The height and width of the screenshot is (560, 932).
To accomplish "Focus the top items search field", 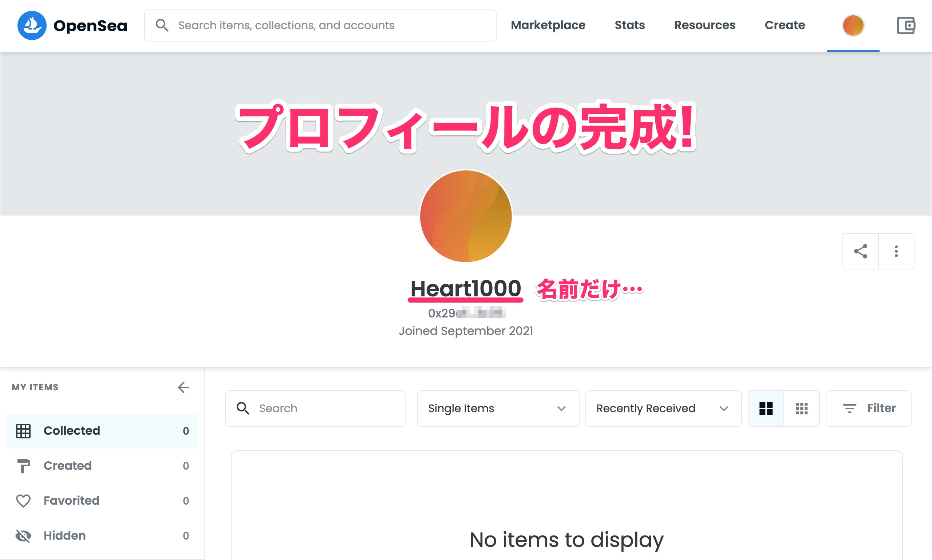I will tap(321, 25).
